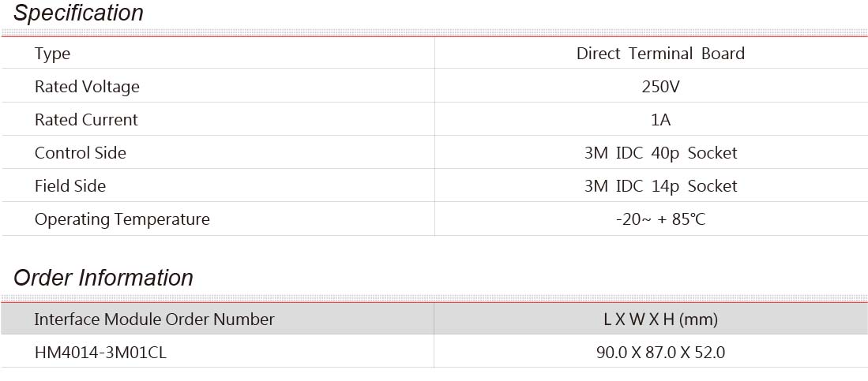
Task: Click the 250V value cell
Action: (x=660, y=87)
